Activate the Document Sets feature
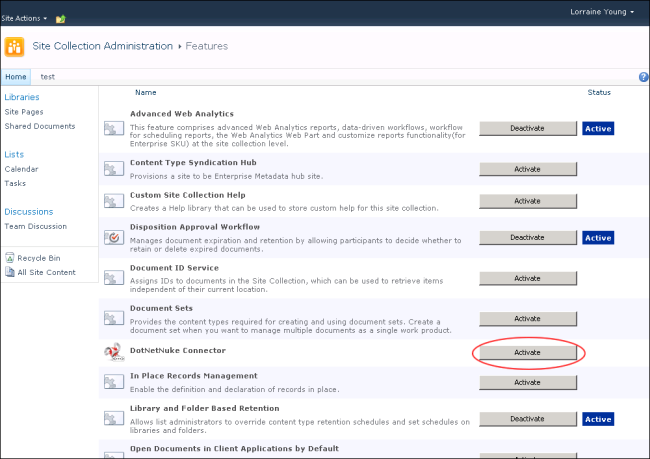 528,318
